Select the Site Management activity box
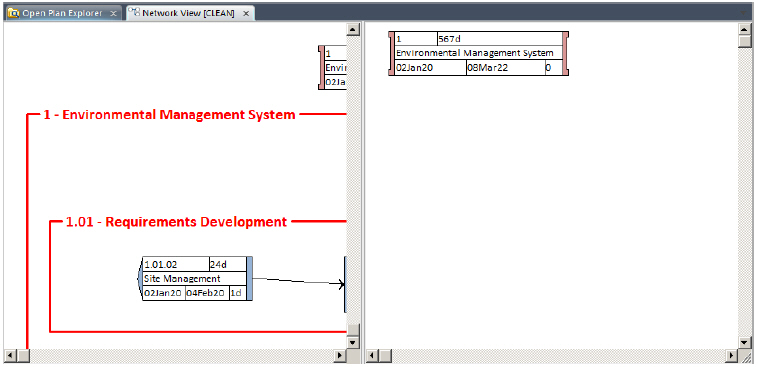Image resolution: width=758 pixels, height=367 pixels. tap(195, 279)
